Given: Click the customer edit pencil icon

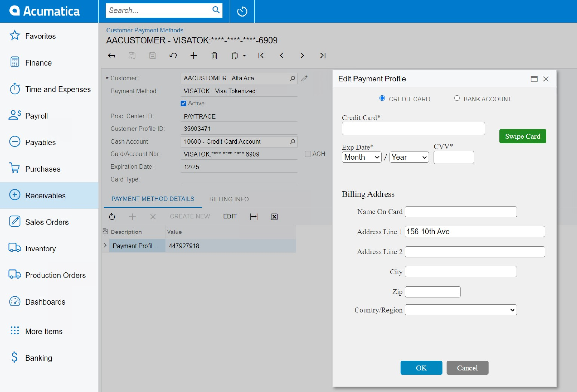Looking at the screenshot, I should tap(304, 78).
